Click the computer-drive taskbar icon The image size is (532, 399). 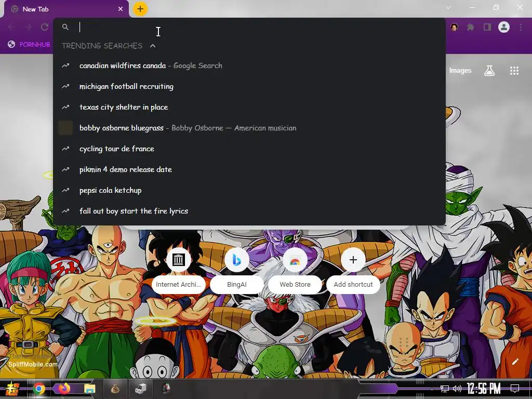(140, 389)
